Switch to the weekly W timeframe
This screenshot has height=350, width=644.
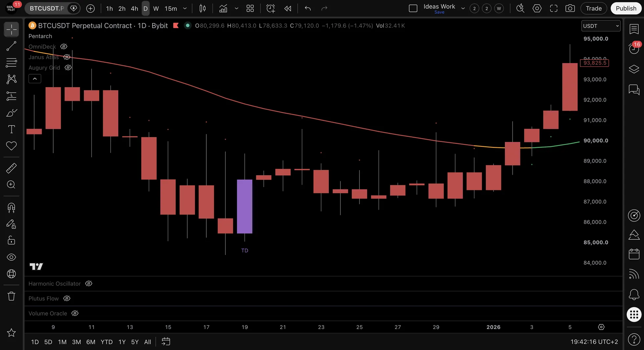(x=156, y=9)
